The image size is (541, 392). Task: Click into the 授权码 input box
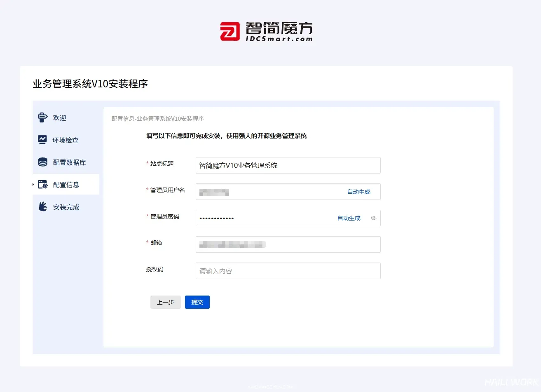tap(288, 271)
